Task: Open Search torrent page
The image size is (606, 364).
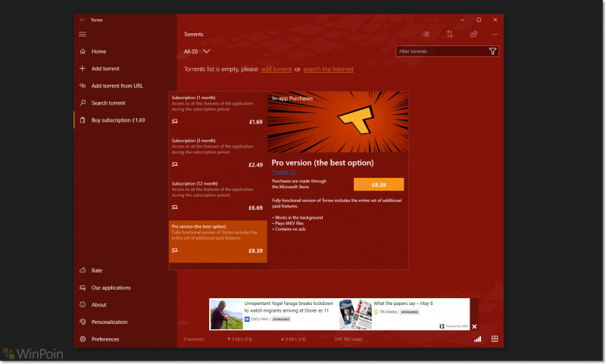Action: [125, 103]
